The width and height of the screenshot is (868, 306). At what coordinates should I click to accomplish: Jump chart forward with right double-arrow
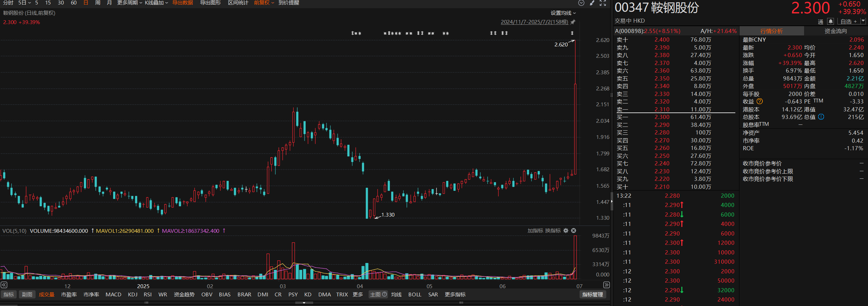point(606,285)
